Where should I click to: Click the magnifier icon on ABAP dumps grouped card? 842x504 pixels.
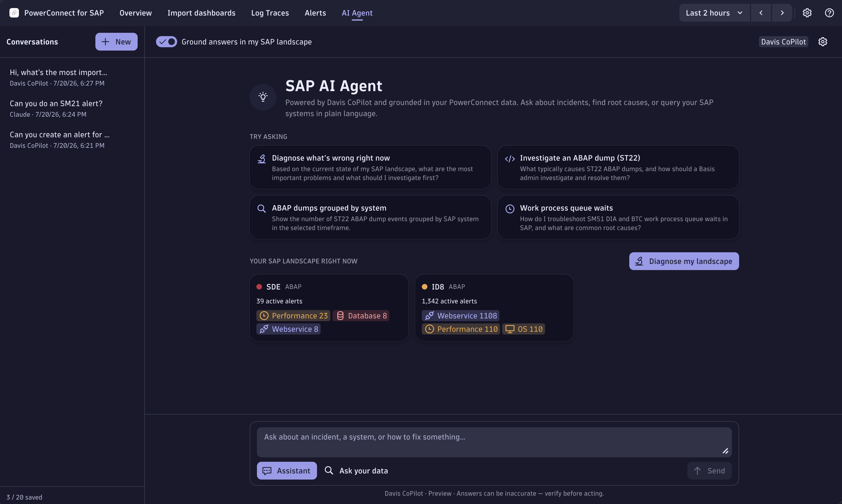[261, 209]
